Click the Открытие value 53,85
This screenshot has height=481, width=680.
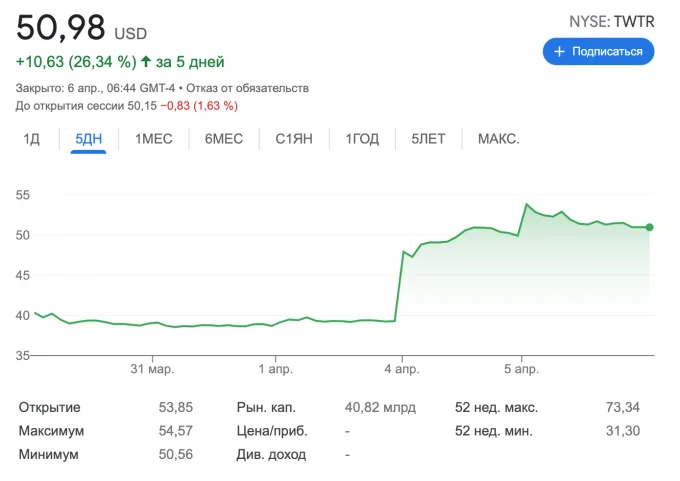[x=176, y=407]
